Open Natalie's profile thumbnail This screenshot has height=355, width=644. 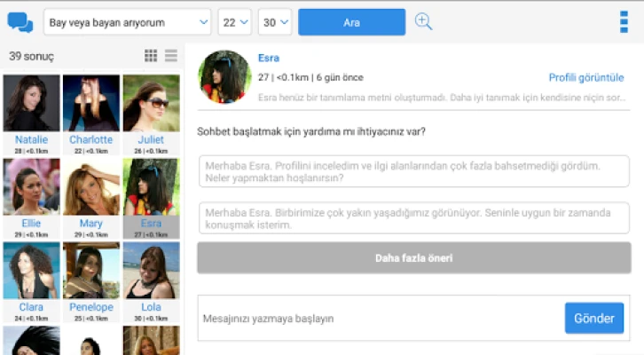tap(32, 104)
